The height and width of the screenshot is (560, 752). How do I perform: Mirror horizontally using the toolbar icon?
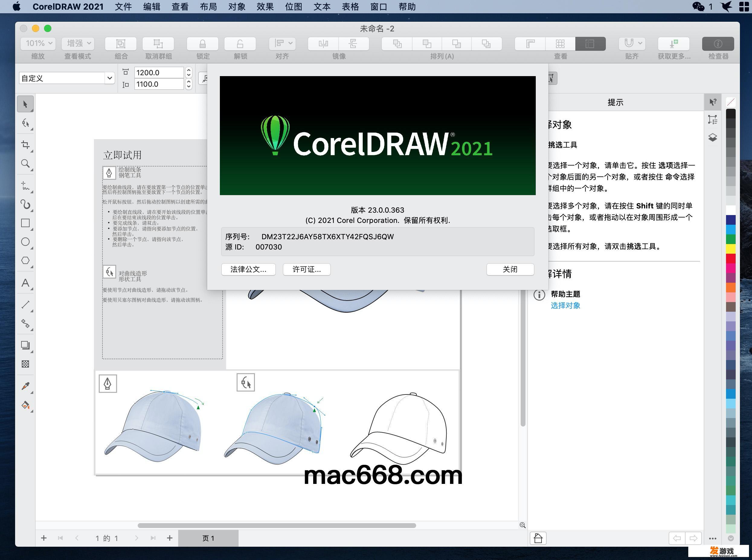click(323, 44)
